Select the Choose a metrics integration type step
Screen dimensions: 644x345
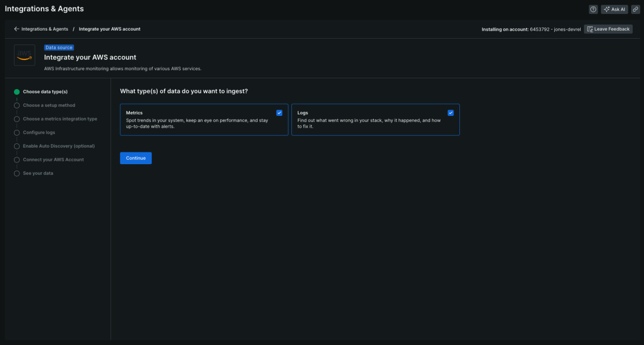60,119
